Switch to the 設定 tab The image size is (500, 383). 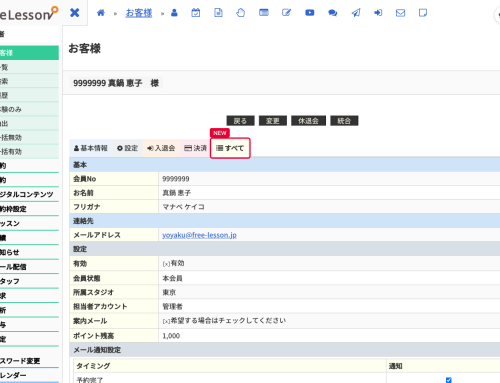coord(127,148)
